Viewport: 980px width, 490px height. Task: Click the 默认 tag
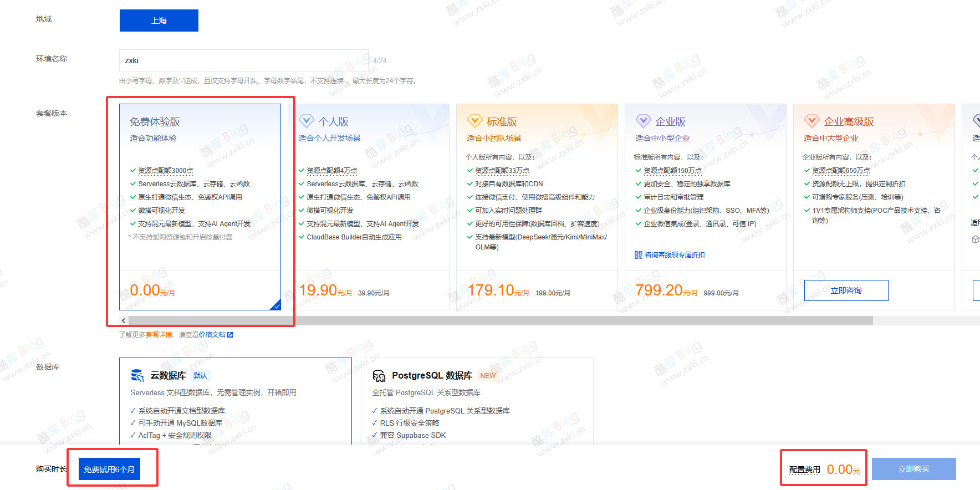click(200, 376)
